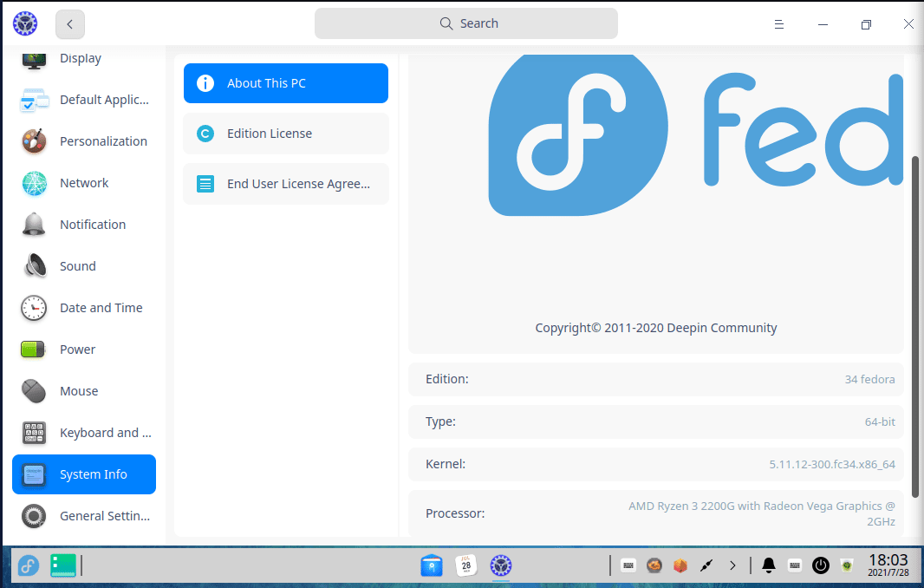Click the Copyright 2011-2020 Deepin Community text
The height and width of the screenshot is (588, 924).
tap(656, 328)
